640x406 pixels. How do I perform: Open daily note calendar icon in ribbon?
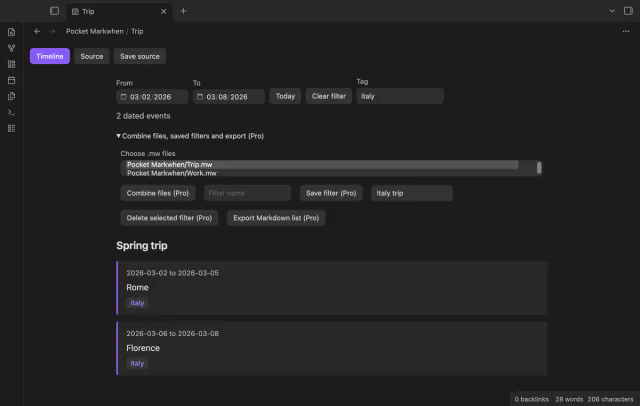click(11, 80)
